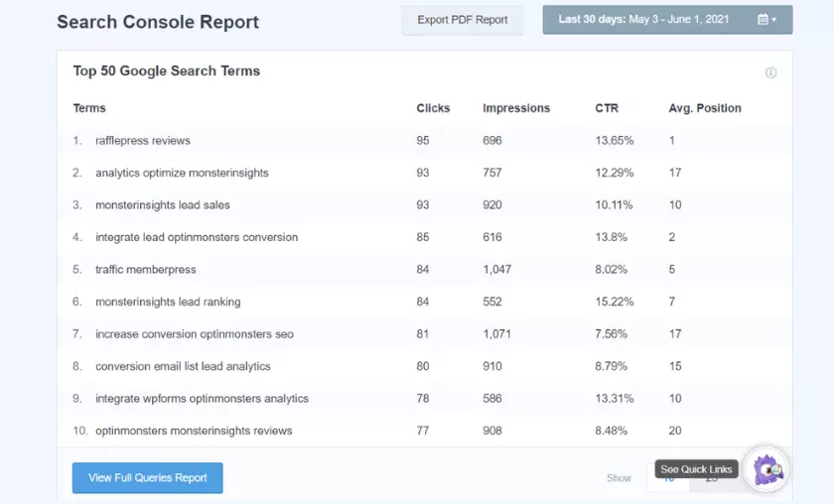Screen dimensions: 834x504
Task: Click the info icon in Search Terms panel
Action: pyautogui.click(x=770, y=72)
